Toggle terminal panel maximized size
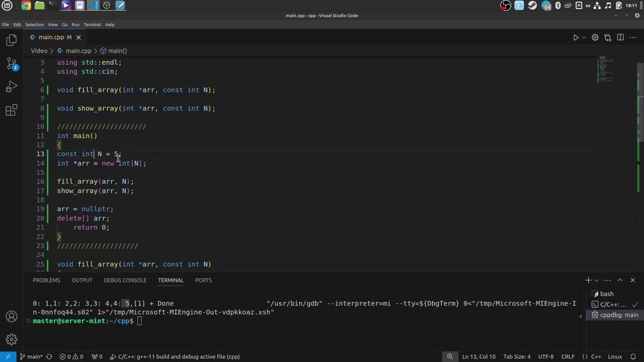Screen dimensions: 644x362 tap(620, 280)
